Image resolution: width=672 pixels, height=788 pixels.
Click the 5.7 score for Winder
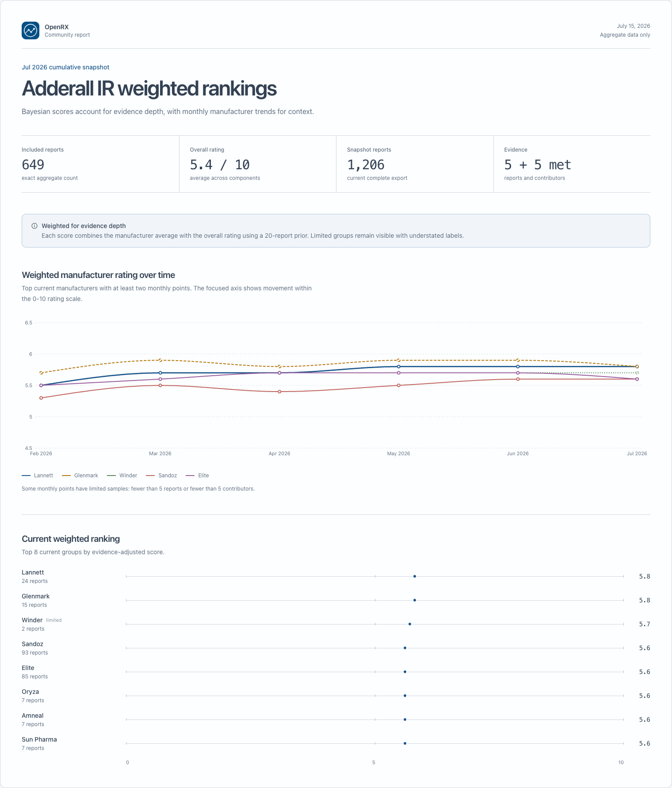[645, 624]
